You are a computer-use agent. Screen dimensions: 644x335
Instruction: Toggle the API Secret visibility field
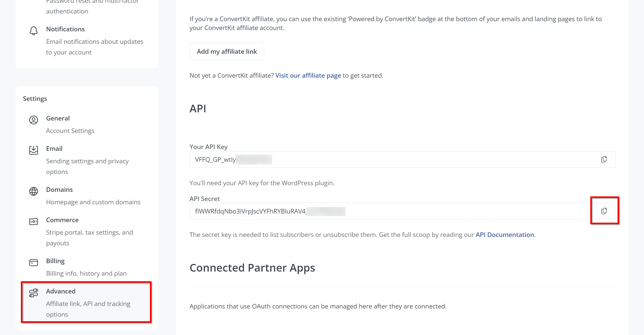604,211
